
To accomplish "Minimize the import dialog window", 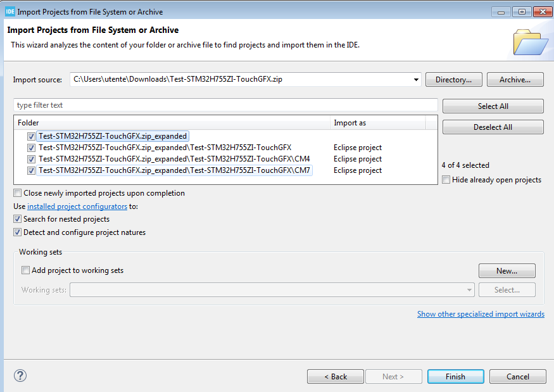I will pyautogui.click(x=501, y=11).
